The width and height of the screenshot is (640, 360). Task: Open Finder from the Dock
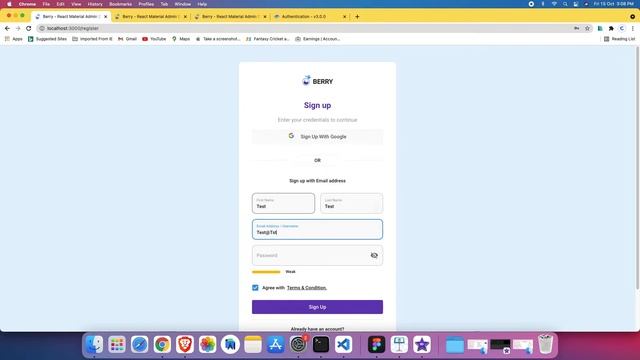(x=94, y=344)
